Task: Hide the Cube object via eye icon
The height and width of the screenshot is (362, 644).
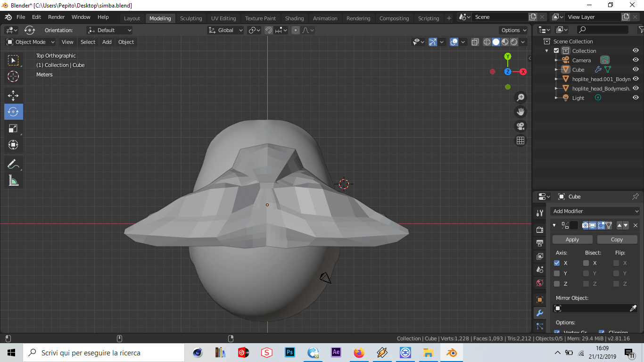Action: coord(636,69)
